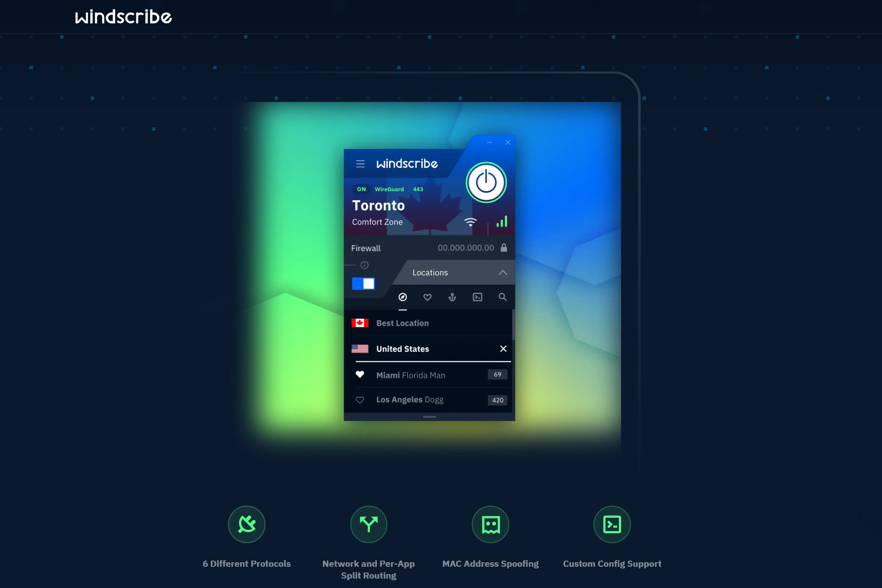Select the currently active locations tab
The height and width of the screenshot is (588, 882).
402,296
